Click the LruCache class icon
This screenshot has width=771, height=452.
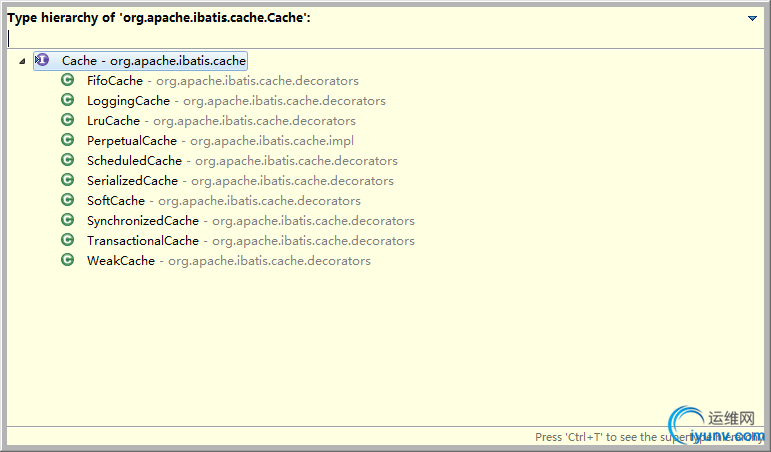tap(67, 120)
